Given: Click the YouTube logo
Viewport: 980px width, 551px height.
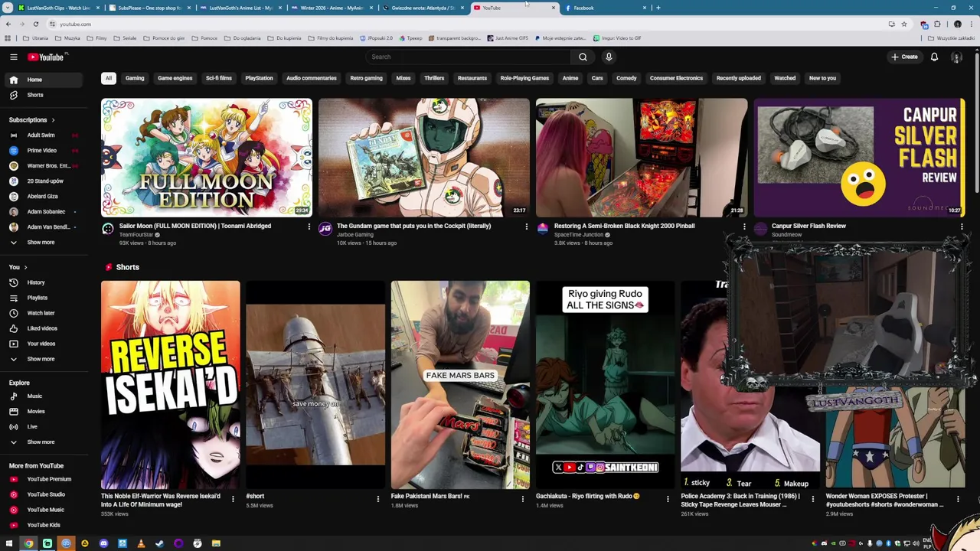Looking at the screenshot, I should click(46, 57).
